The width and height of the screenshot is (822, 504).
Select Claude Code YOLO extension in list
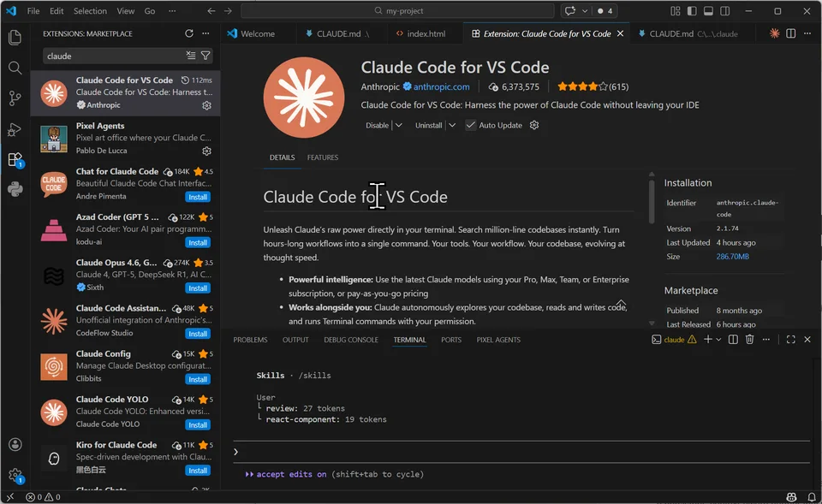125,412
